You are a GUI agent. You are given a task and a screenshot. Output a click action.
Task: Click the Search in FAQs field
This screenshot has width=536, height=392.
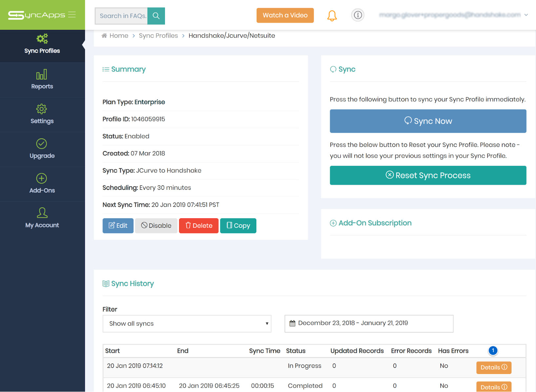[122, 16]
